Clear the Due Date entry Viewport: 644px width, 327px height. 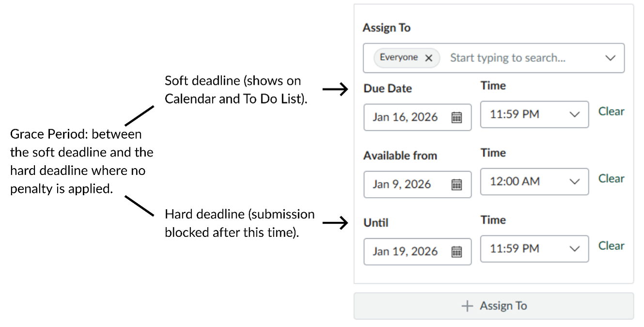pos(612,111)
